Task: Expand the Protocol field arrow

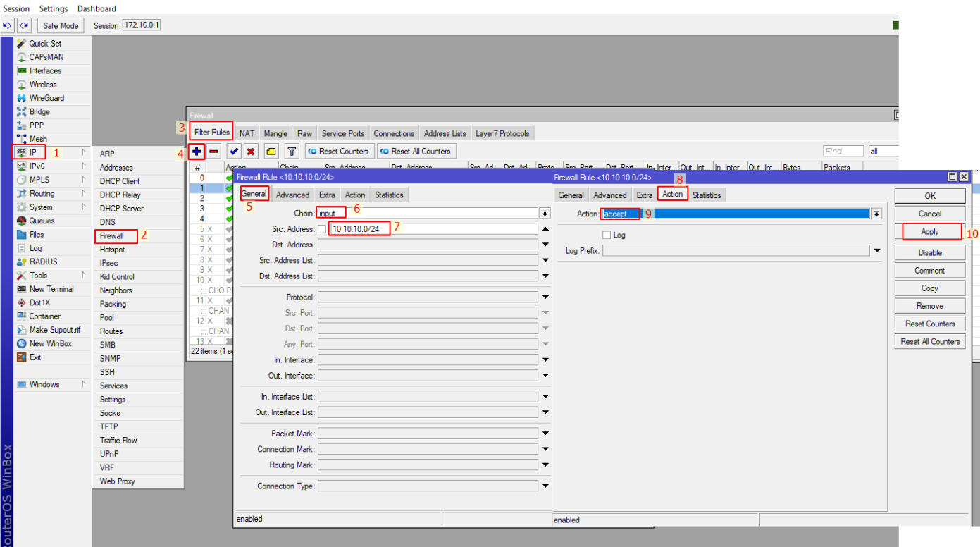Action: coord(545,297)
